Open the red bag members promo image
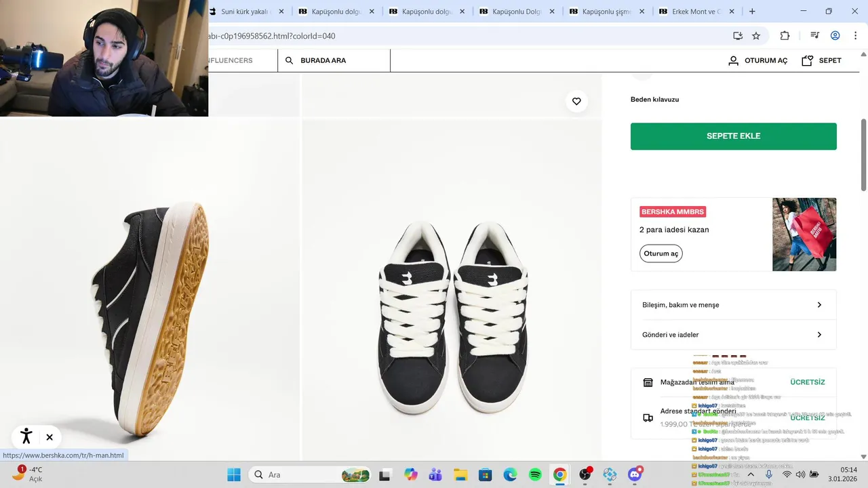This screenshot has width=868, height=488. [804, 235]
